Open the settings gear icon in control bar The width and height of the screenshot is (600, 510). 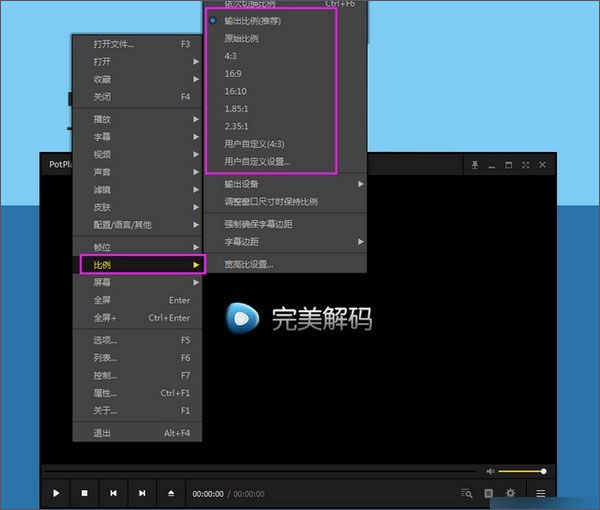point(511,493)
